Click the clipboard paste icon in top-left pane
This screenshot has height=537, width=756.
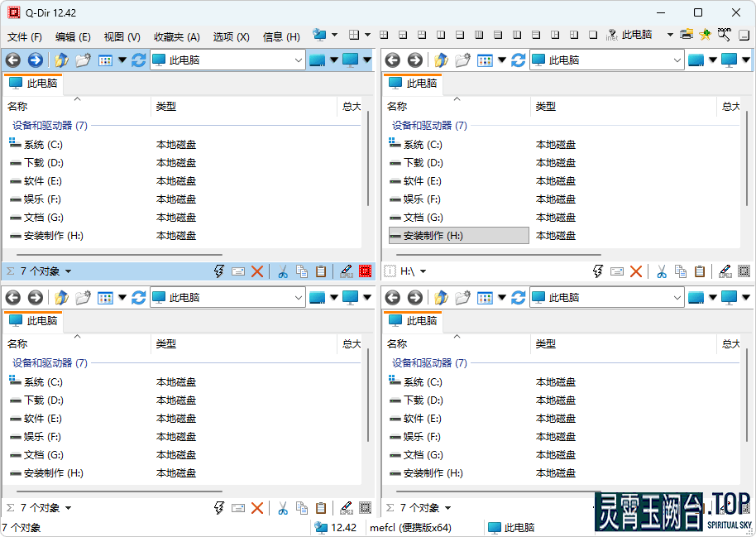click(321, 271)
